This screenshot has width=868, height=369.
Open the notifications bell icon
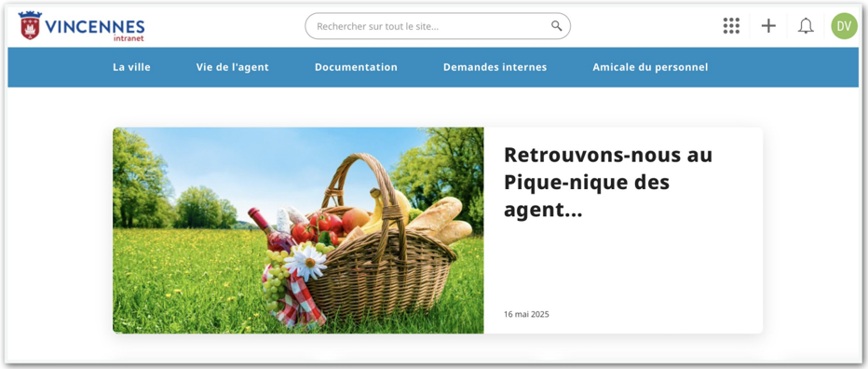[x=806, y=26]
